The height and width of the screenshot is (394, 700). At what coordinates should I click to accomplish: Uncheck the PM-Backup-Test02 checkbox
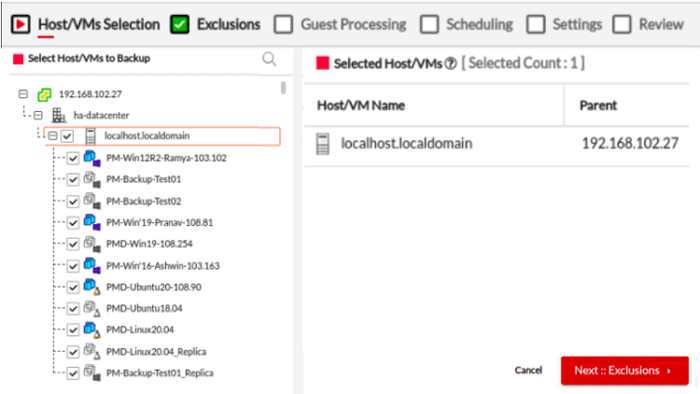pyautogui.click(x=73, y=201)
